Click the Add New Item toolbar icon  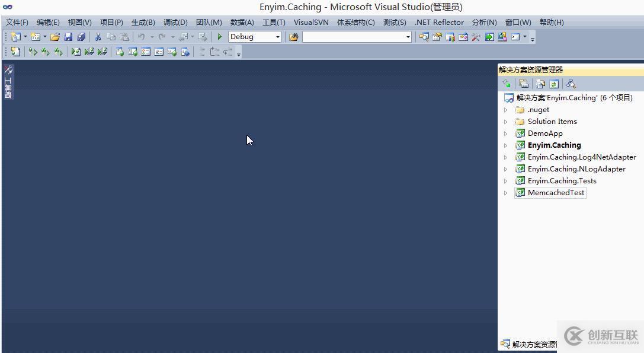click(36, 37)
